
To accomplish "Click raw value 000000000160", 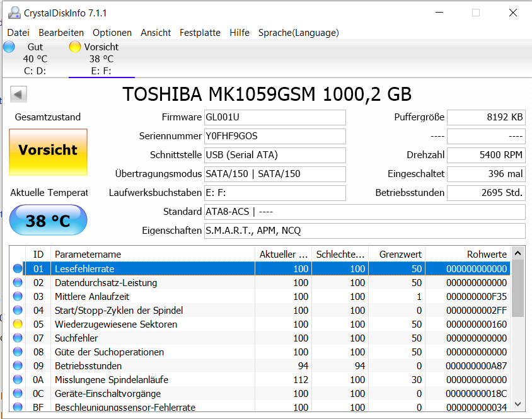I will click(x=477, y=324).
